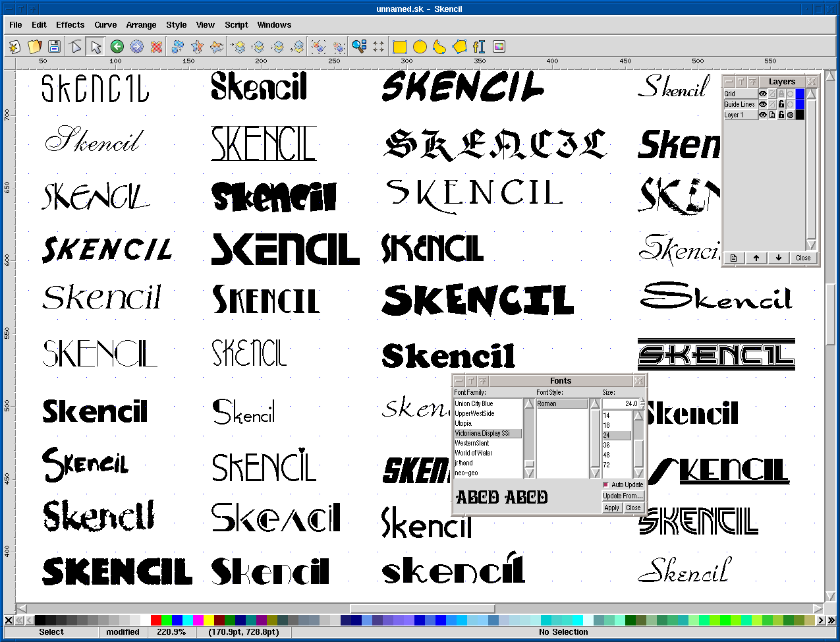Viewport: 840px width, 642px height.
Task: Activate the zoom magnifier tool
Action: click(x=359, y=47)
